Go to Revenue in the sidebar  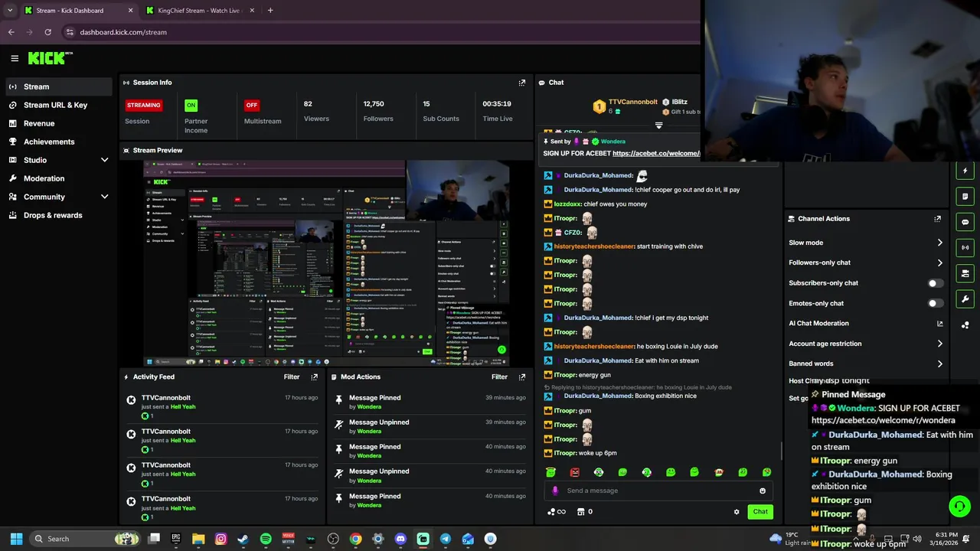pyautogui.click(x=58, y=123)
